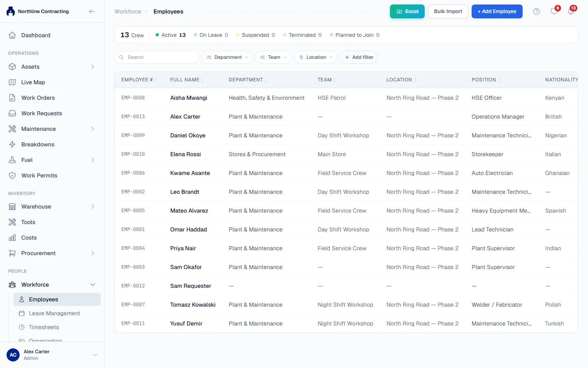588x368 pixels.
Task: Filter by On Leave status
Action: pos(211,35)
